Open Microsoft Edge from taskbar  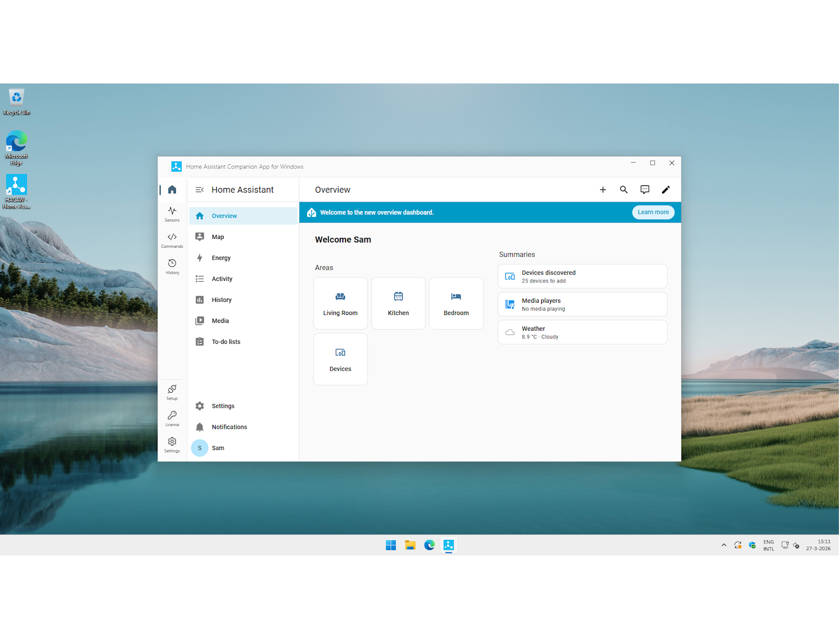click(429, 545)
